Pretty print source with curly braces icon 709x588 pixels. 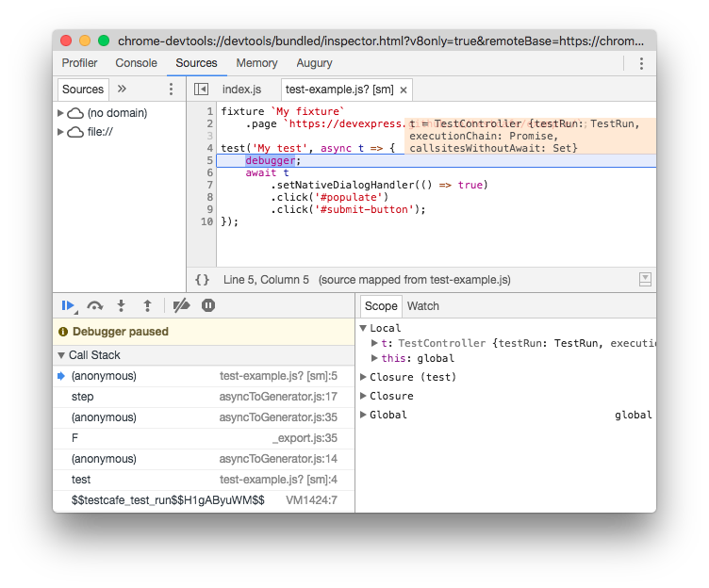pyautogui.click(x=202, y=280)
